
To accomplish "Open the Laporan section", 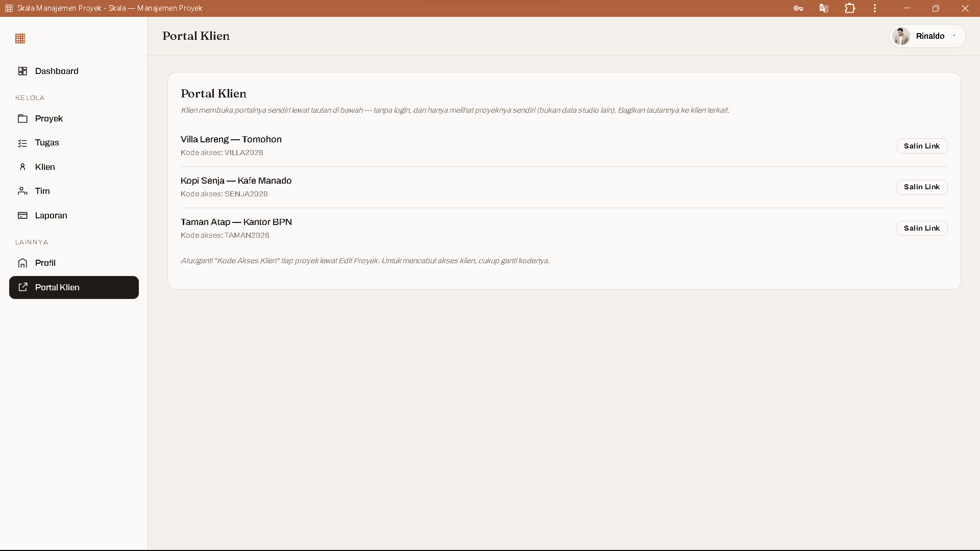I will click(74, 215).
